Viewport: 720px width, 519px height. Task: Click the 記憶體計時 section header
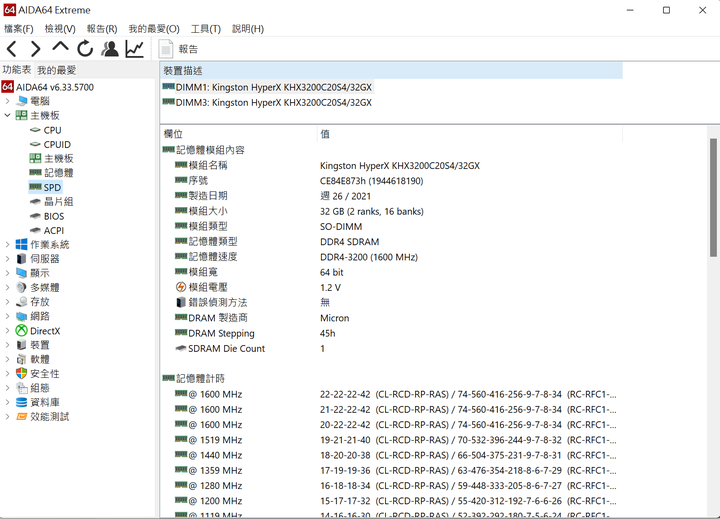coord(194,378)
